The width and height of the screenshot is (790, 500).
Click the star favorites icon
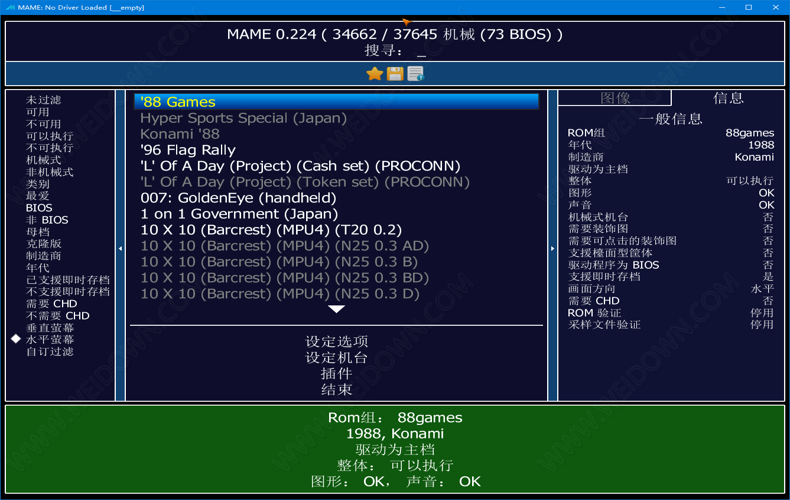tap(375, 74)
